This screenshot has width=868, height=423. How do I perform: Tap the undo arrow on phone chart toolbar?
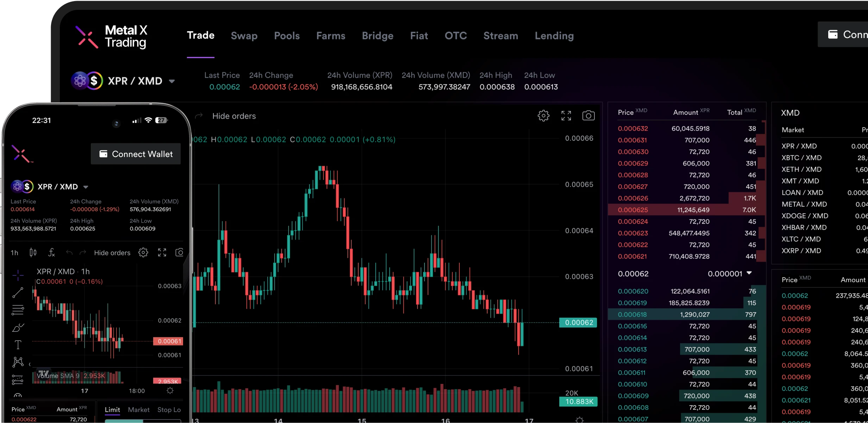click(x=69, y=252)
